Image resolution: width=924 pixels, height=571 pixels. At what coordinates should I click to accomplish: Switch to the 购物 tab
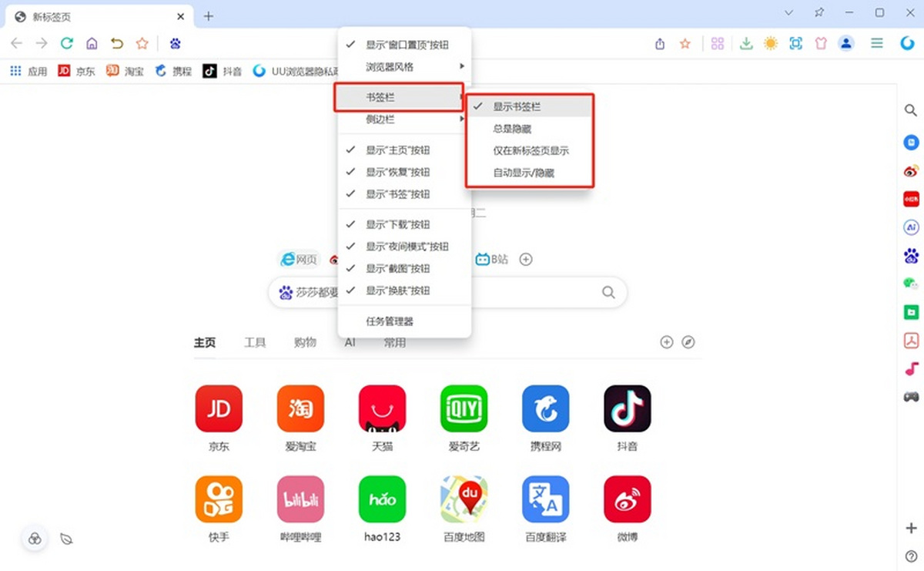[x=305, y=342]
